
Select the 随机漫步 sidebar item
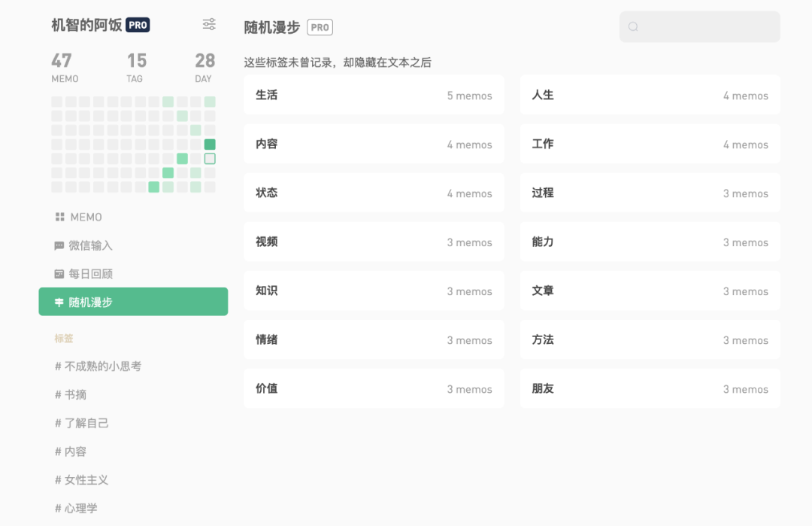133,302
